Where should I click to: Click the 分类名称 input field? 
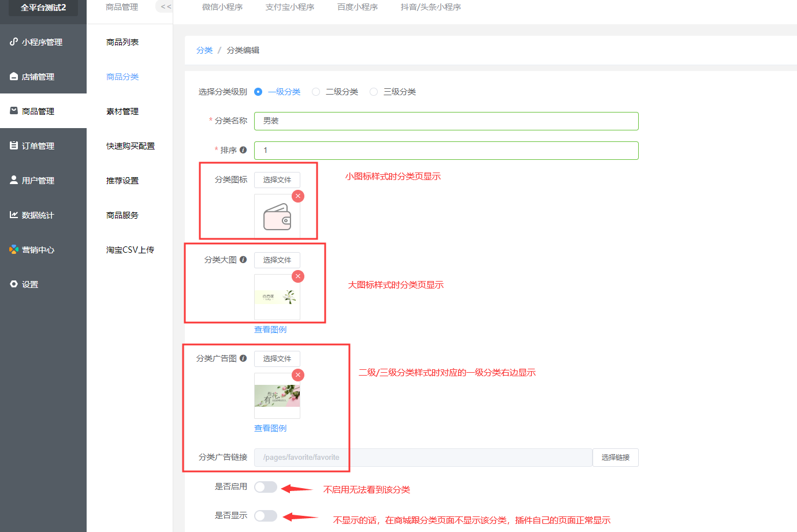click(446, 121)
